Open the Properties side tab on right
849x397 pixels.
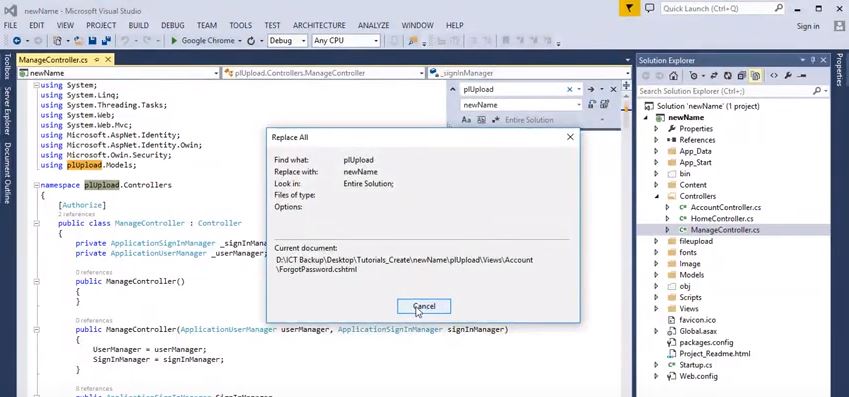pos(840,69)
